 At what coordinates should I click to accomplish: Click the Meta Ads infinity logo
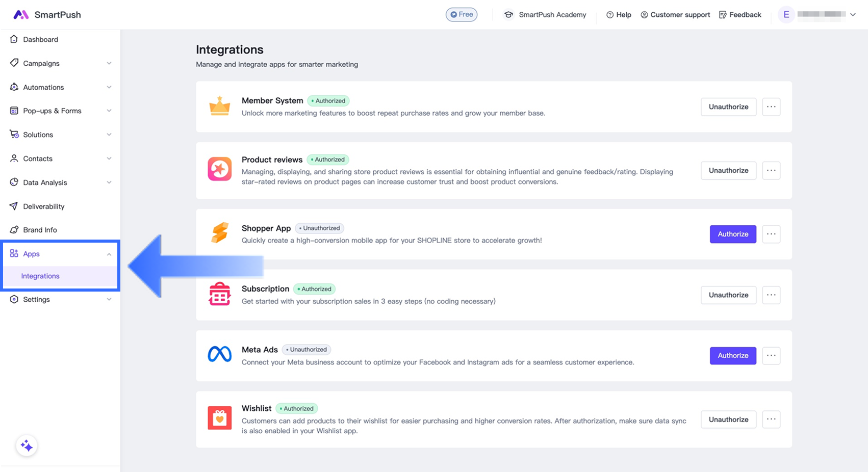pyautogui.click(x=220, y=354)
